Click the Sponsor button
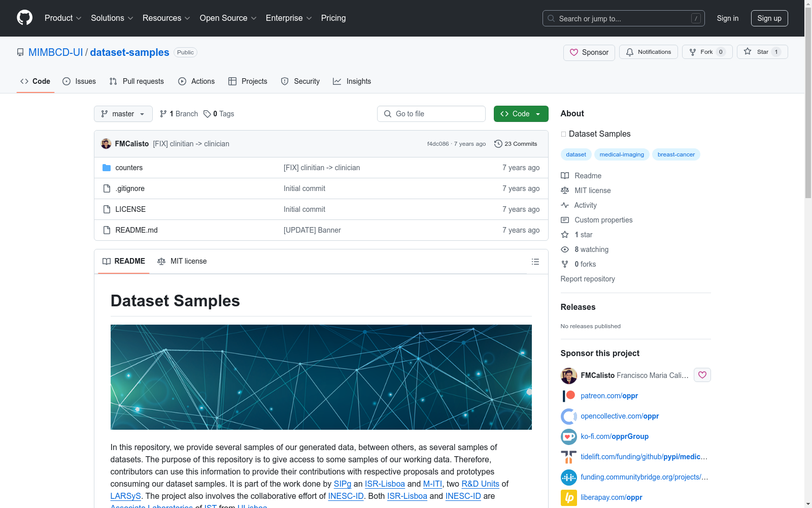 pos(589,52)
